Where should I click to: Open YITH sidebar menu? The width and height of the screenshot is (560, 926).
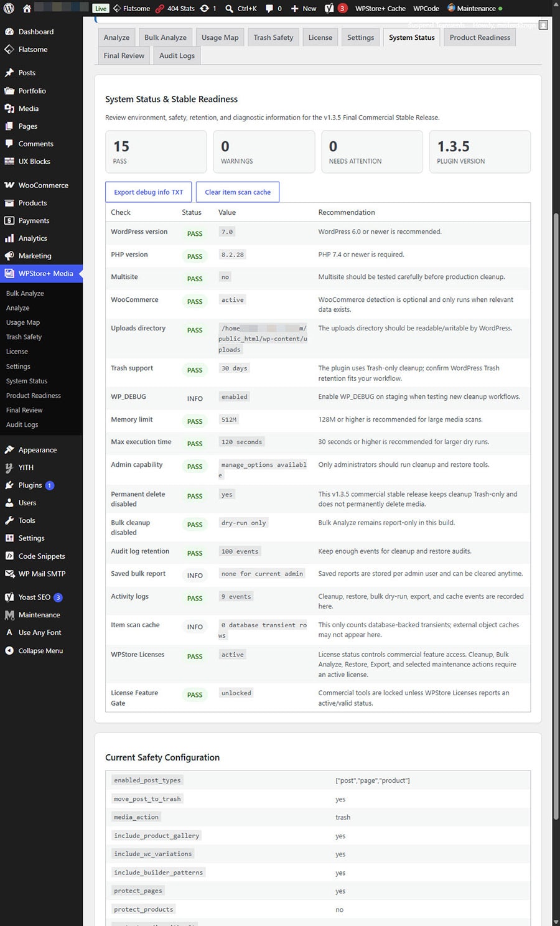click(x=26, y=467)
